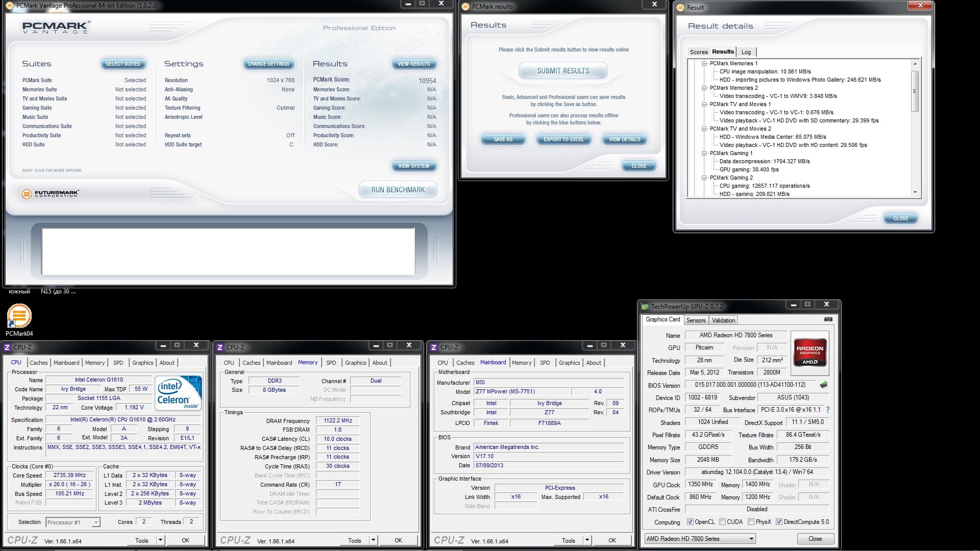Click the Z icon of CPU-Z Mainboard window

(x=434, y=347)
